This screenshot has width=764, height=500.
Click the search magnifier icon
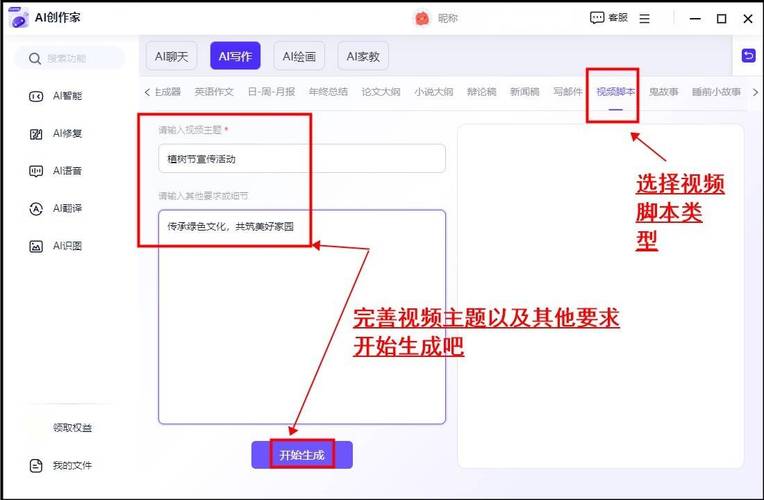point(35,59)
